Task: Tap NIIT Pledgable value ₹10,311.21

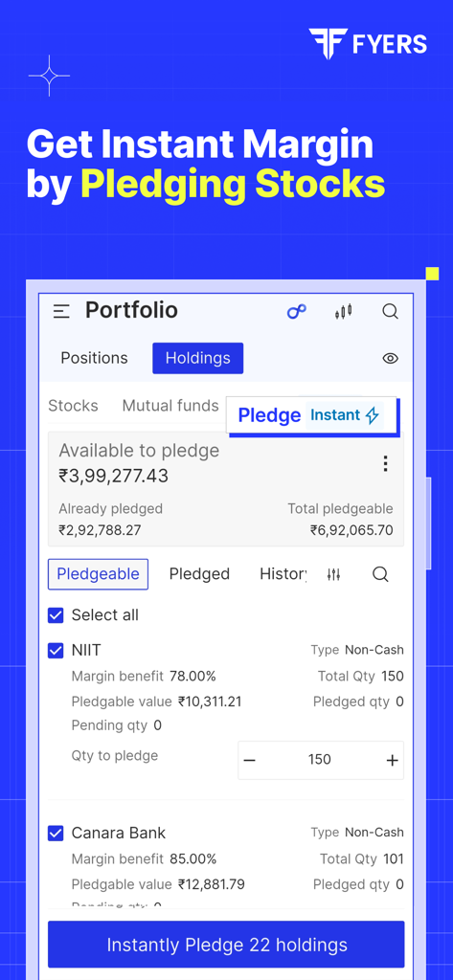Action: click(156, 702)
